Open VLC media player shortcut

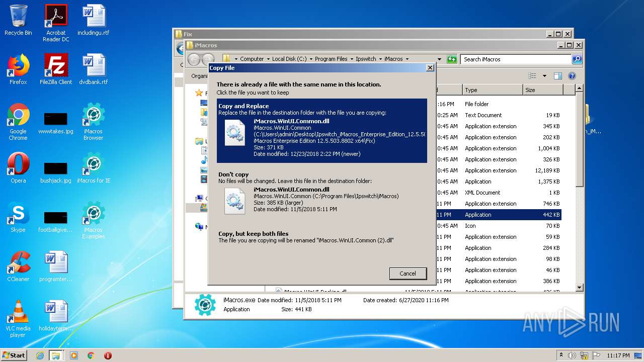(x=18, y=319)
